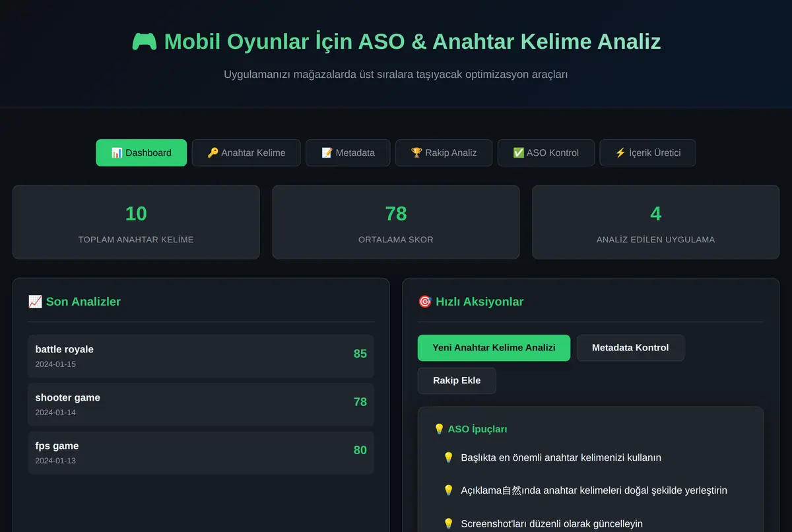This screenshot has height=532, width=792.
Task: Switch to the Anahtar Kelime tab
Action: click(x=246, y=152)
